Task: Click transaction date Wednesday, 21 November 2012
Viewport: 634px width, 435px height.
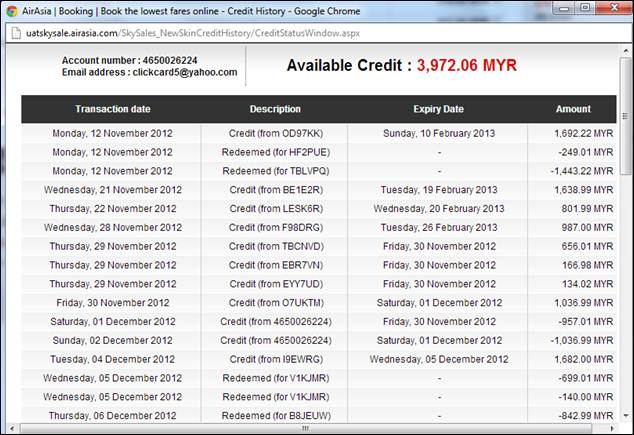Action: (113, 190)
